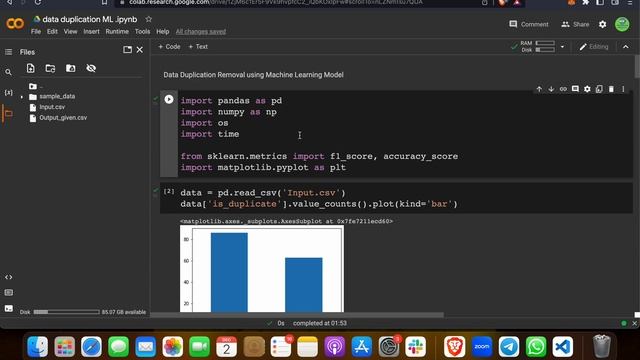
Task: Open Telegram from the Dock
Action: (509, 347)
